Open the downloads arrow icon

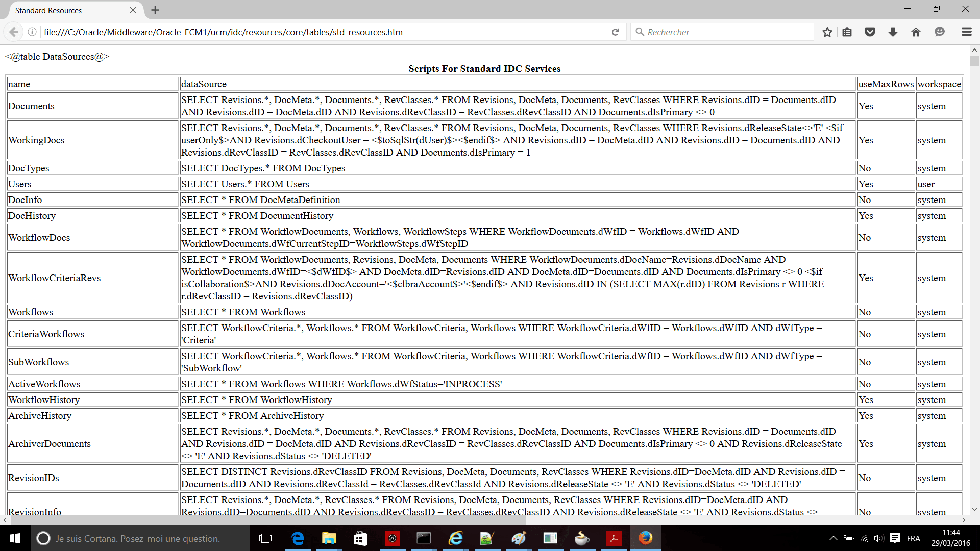click(x=893, y=32)
